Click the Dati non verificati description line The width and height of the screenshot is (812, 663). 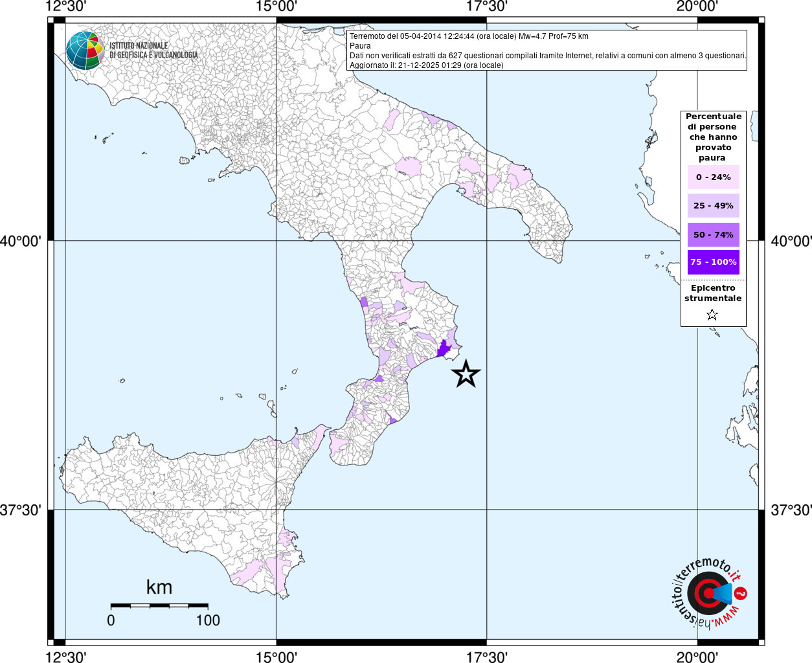547,56
